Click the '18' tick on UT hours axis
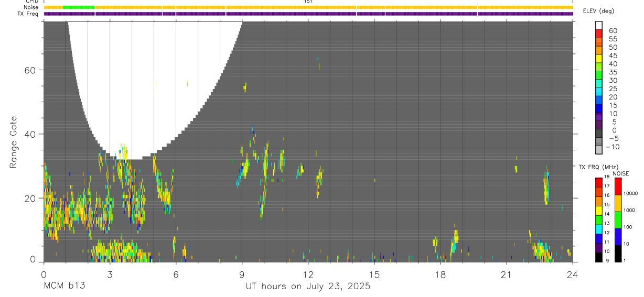Screen dimensions: 644x297 440,274
